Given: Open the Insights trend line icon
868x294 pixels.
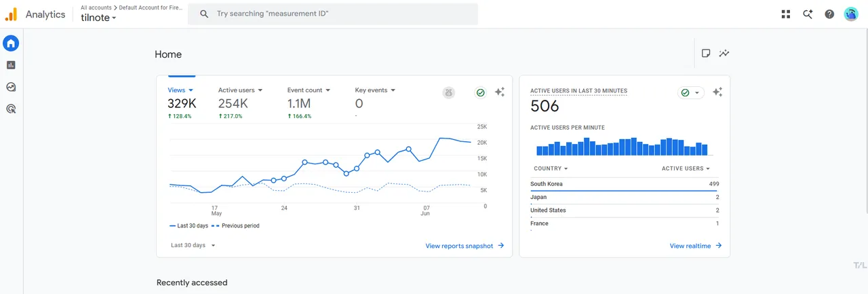Looking at the screenshot, I should click(724, 54).
